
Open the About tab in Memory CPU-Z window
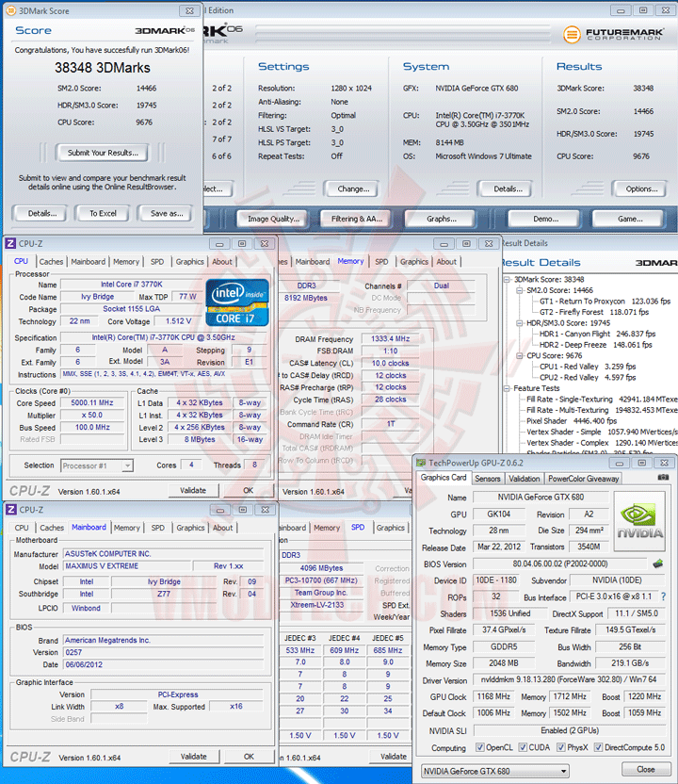446,262
